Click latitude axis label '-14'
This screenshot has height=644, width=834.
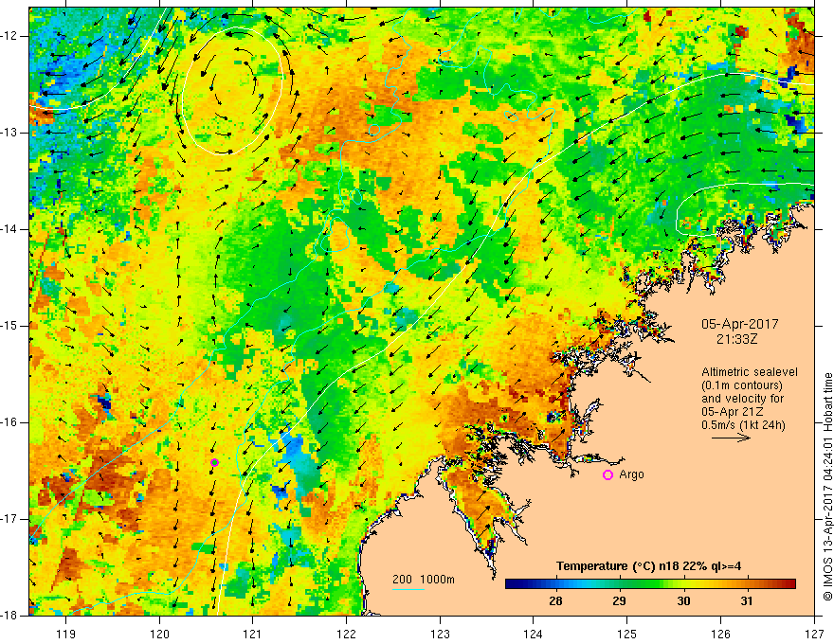[x=10, y=229]
